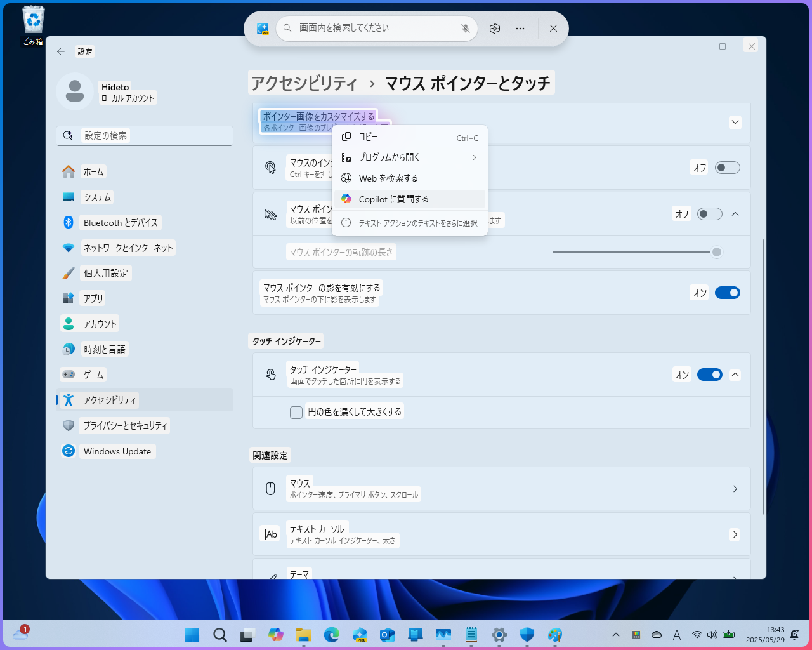Click the 個人用設定 paintbrush icon
The width and height of the screenshot is (812, 650).
[x=69, y=273]
